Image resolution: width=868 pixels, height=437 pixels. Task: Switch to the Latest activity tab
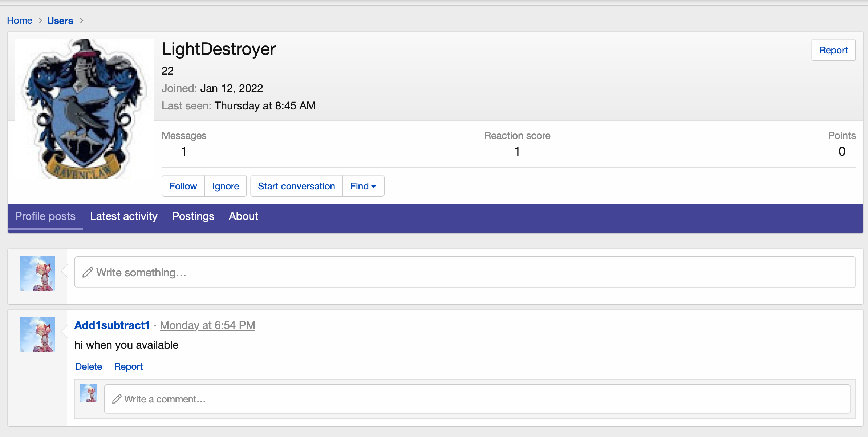[x=123, y=216]
